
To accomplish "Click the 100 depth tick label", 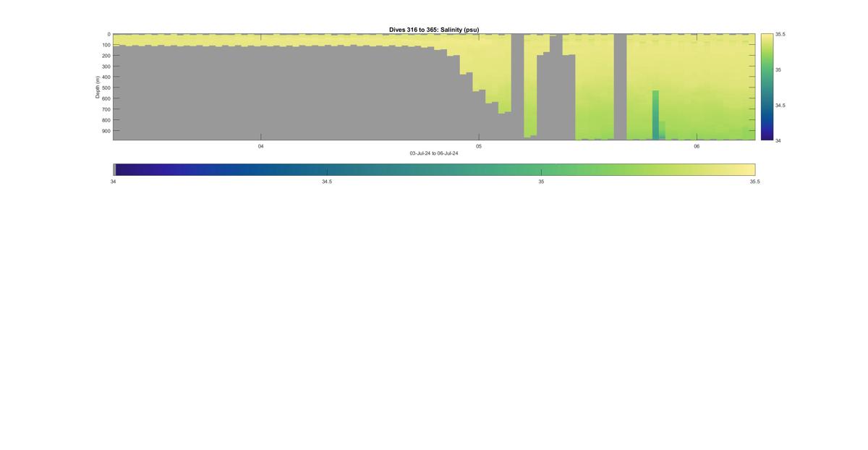I will tap(106, 45).
